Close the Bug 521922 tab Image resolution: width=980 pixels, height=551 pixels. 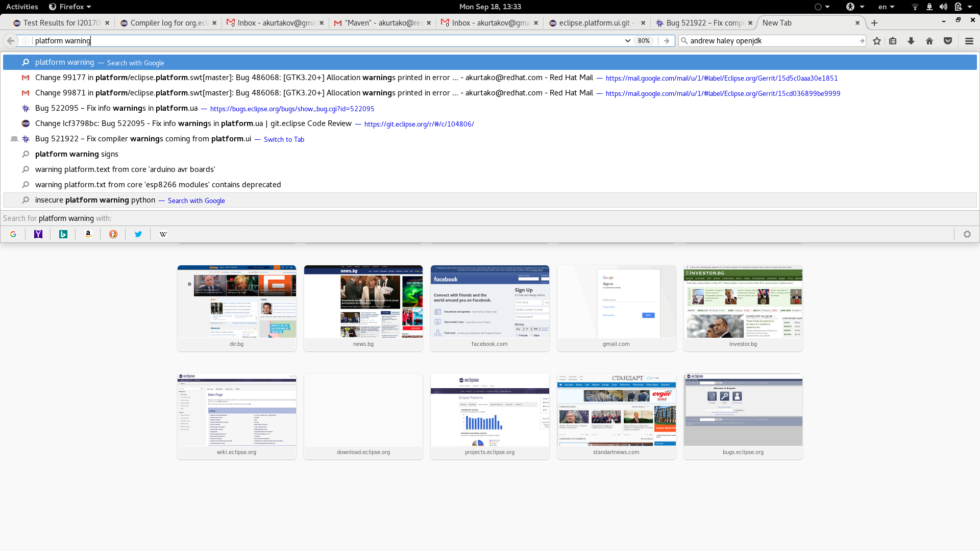pyautogui.click(x=750, y=23)
